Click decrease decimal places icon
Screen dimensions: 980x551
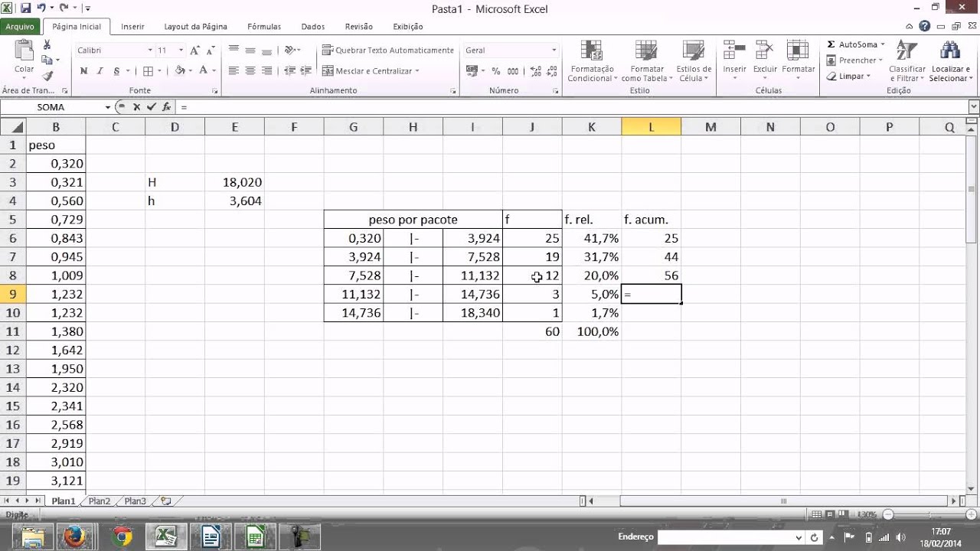click(550, 70)
